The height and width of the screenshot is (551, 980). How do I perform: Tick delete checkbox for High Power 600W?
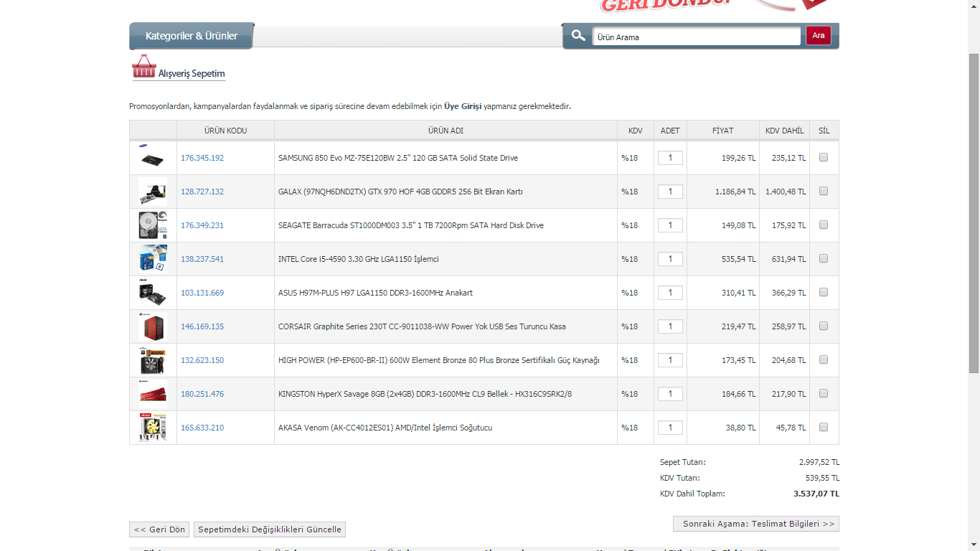pos(824,360)
